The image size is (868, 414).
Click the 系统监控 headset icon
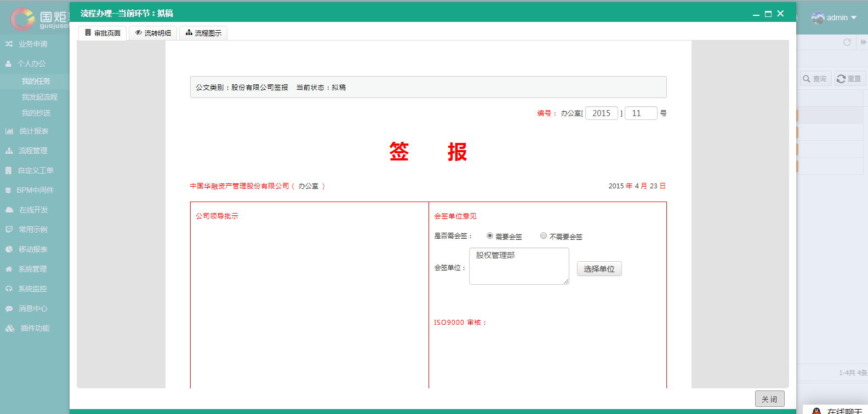pos(9,289)
